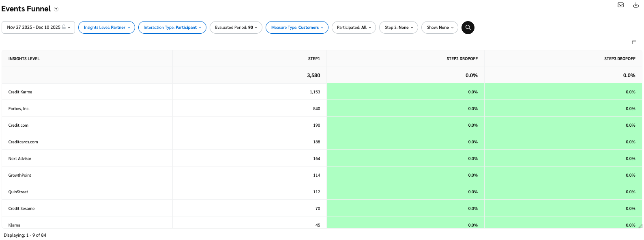Open the Measure Type: Customers filter
The width and height of the screenshot is (644, 240).
coord(297,28)
